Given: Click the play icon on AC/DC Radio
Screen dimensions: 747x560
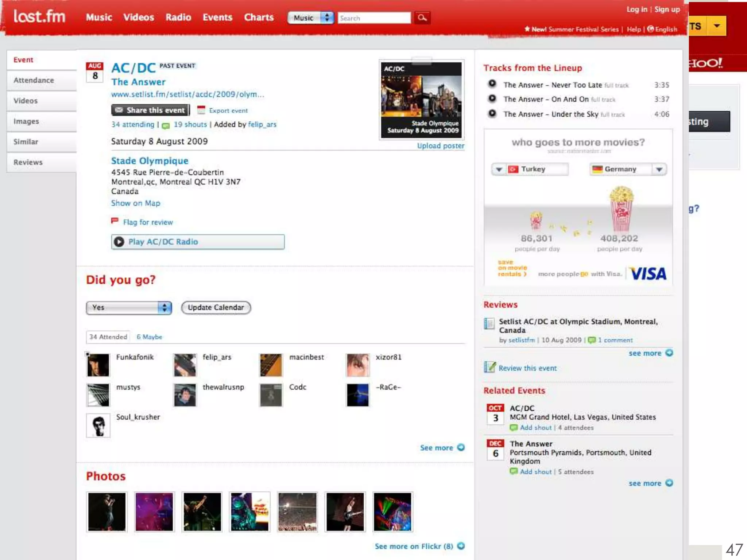Looking at the screenshot, I should 119,242.
